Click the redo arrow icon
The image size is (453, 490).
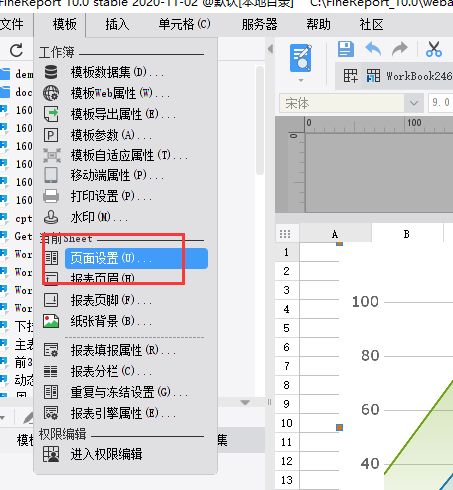400,49
